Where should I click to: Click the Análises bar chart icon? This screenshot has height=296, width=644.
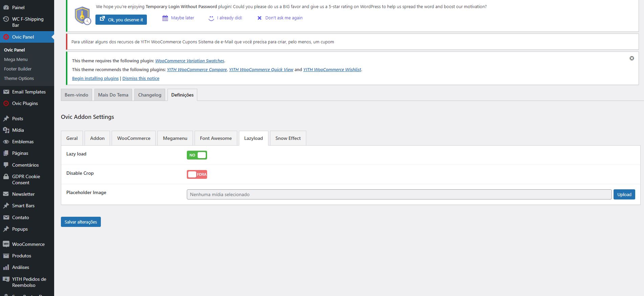coord(6,267)
